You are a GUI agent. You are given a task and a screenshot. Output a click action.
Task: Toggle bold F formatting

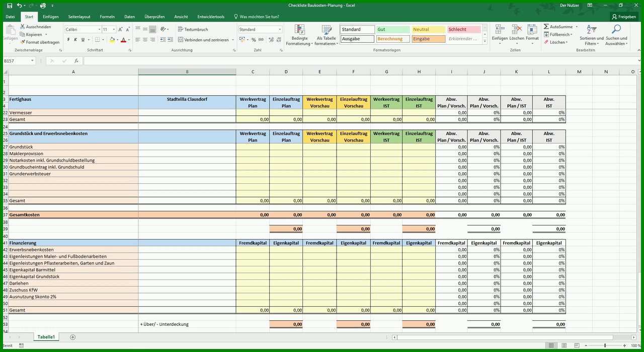click(68, 40)
